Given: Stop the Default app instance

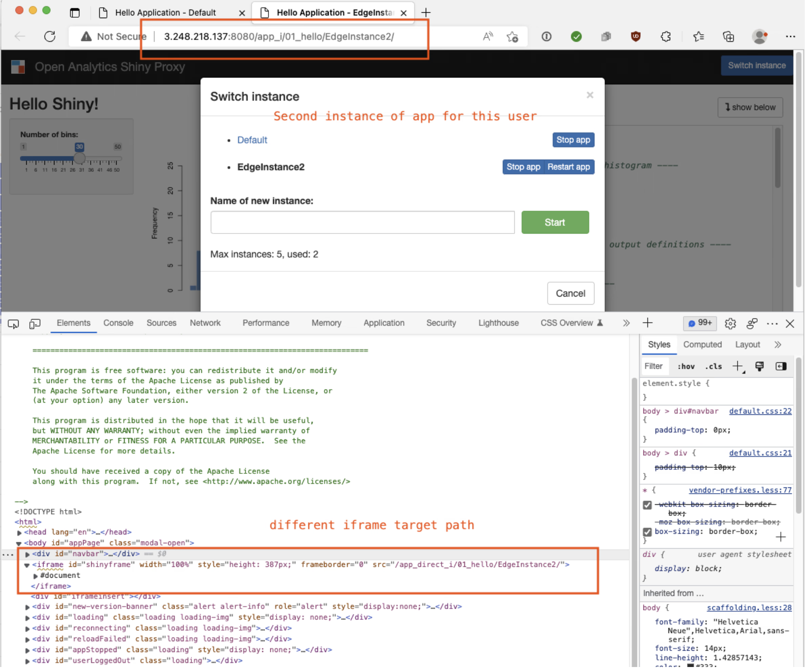Looking at the screenshot, I should pyautogui.click(x=573, y=140).
